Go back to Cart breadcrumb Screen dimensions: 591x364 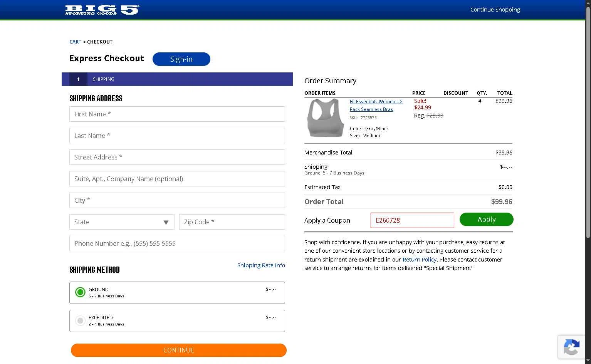(75, 42)
